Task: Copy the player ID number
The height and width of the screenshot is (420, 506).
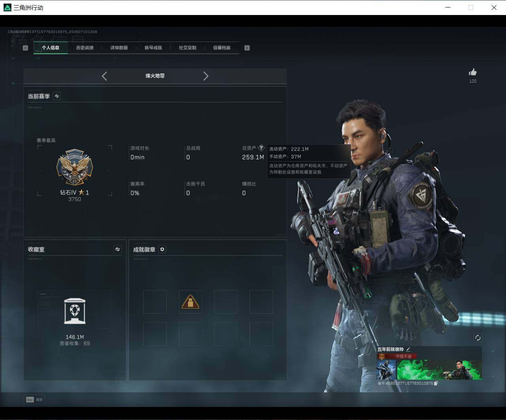Action: point(436,383)
